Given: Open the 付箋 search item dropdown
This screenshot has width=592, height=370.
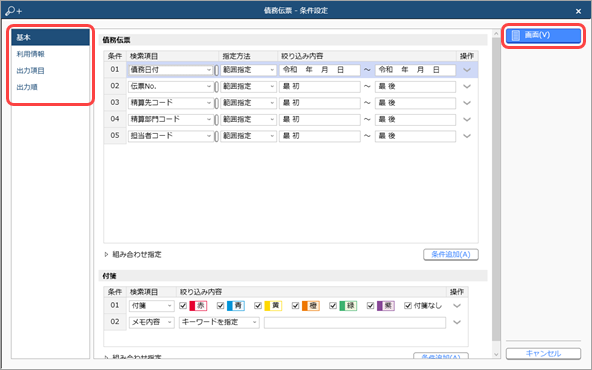Looking at the screenshot, I should point(151,305).
